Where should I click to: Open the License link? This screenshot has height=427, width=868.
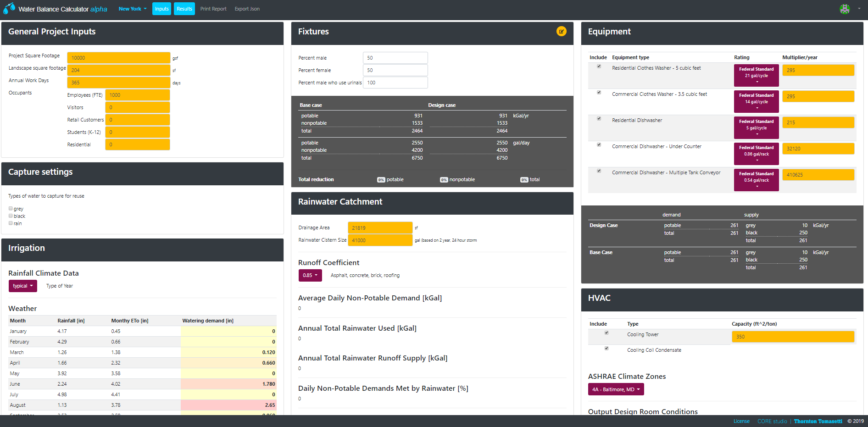[x=741, y=421]
